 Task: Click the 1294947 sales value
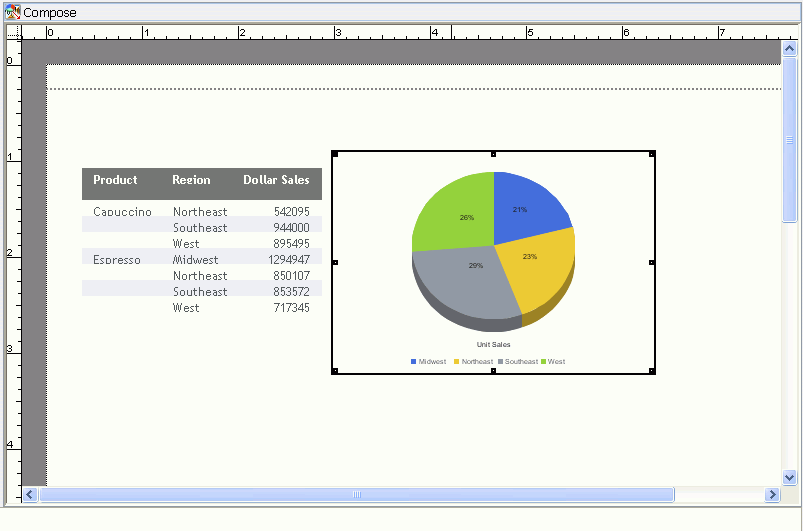(289, 260)
